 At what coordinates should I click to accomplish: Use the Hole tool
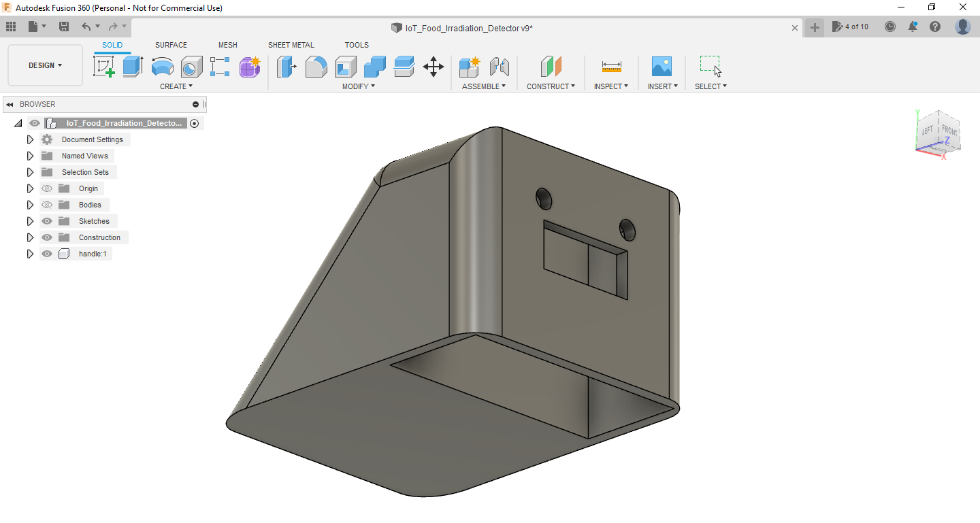[x=191, y=66]
